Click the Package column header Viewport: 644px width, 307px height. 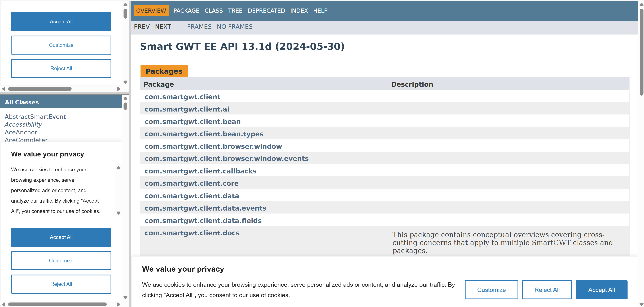click(159, 84)
